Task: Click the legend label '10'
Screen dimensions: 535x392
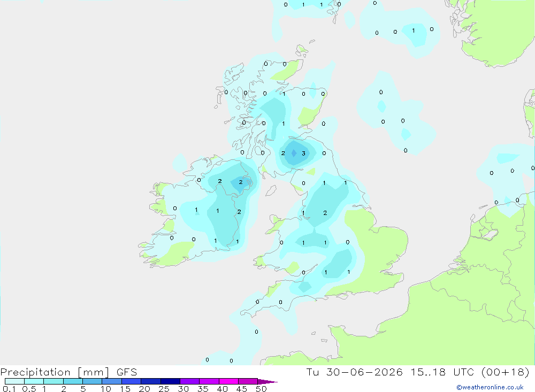Action: point(106,389)
